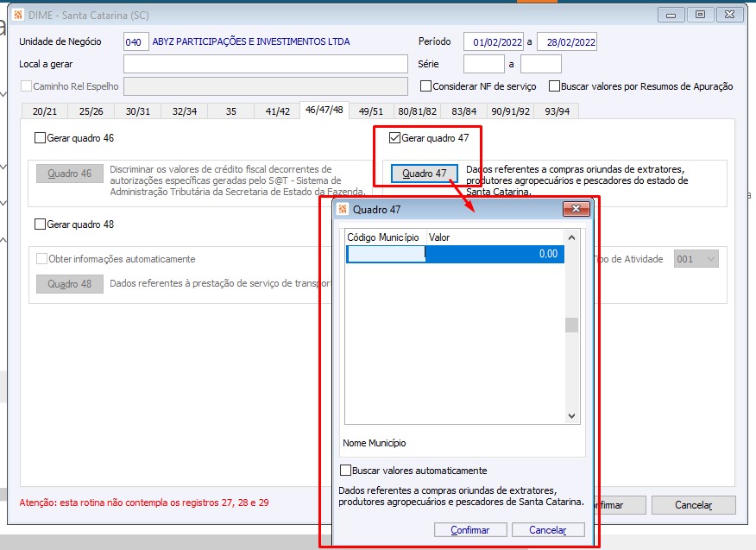Check the Gerar quadro 46 checkbox
This screenshot has width=756, height=550.
coord(40,138)
